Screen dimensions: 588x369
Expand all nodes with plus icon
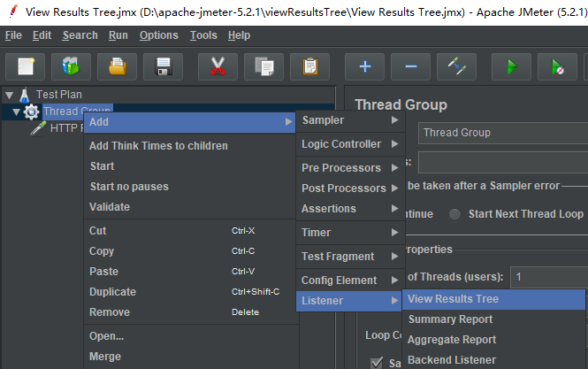(x=365, y=67)
